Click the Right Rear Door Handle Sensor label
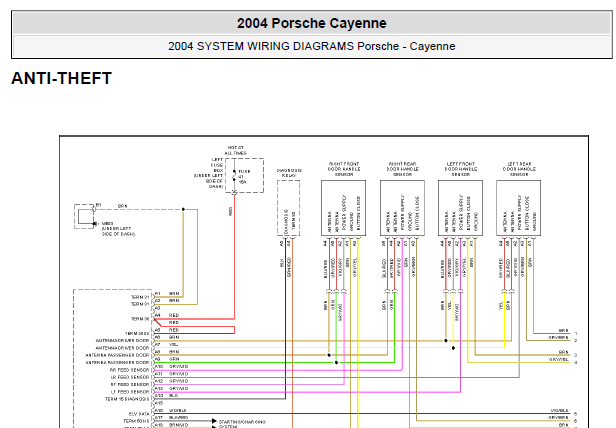This screenshot has height=428, width=616. pos(402,169)
